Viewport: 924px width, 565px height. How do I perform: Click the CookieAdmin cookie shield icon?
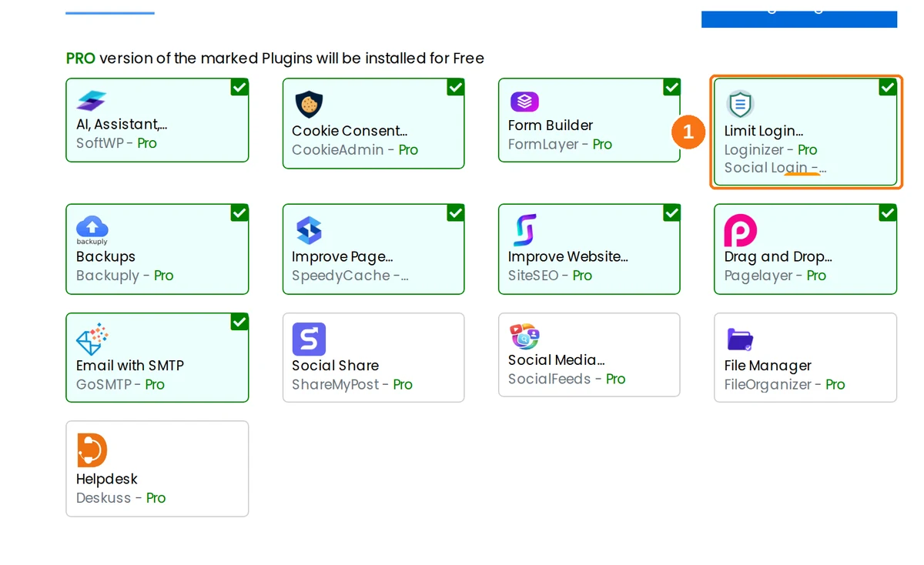click(x=309, y=104)
